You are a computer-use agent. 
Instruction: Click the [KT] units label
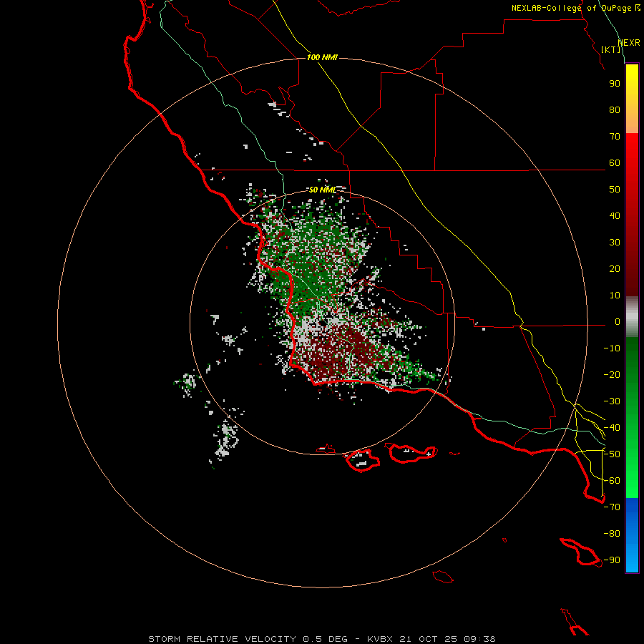point(611,49)
